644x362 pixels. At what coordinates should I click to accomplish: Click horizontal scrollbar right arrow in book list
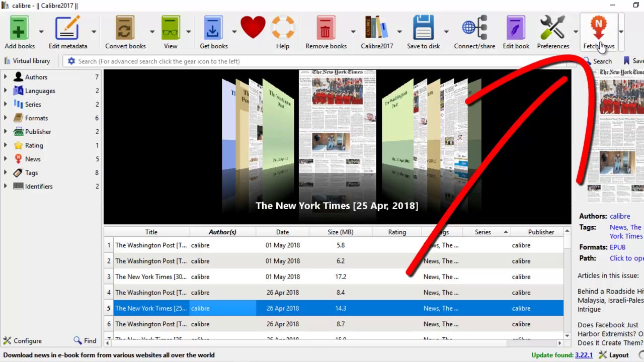click(x=559, y=343)
